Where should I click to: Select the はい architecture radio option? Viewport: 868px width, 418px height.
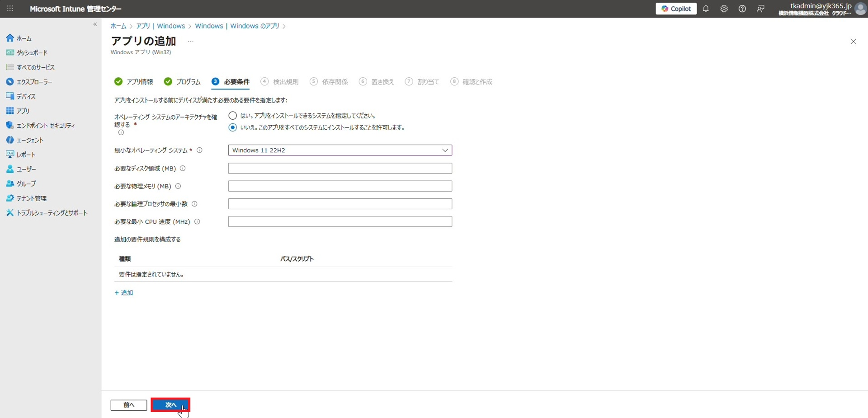pos(233,116)
